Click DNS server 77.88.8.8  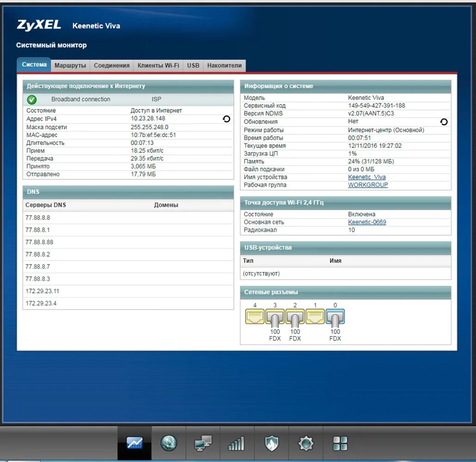37,218
